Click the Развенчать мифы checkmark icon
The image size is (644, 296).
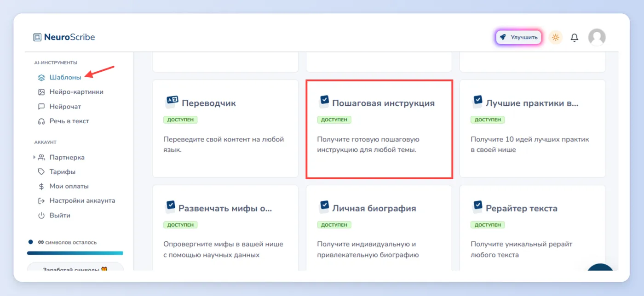(170, 206)
